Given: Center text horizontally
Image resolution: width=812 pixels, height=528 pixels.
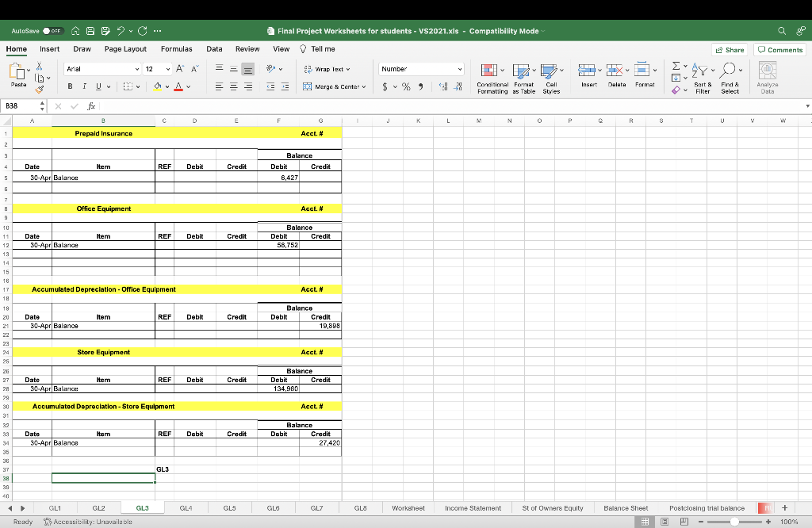Looking at the screenshot, I should click(x=234, y=86).
